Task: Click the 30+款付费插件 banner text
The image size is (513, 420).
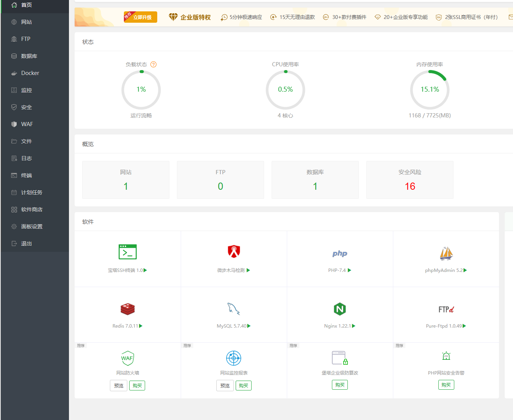Action: pos(349,17)
